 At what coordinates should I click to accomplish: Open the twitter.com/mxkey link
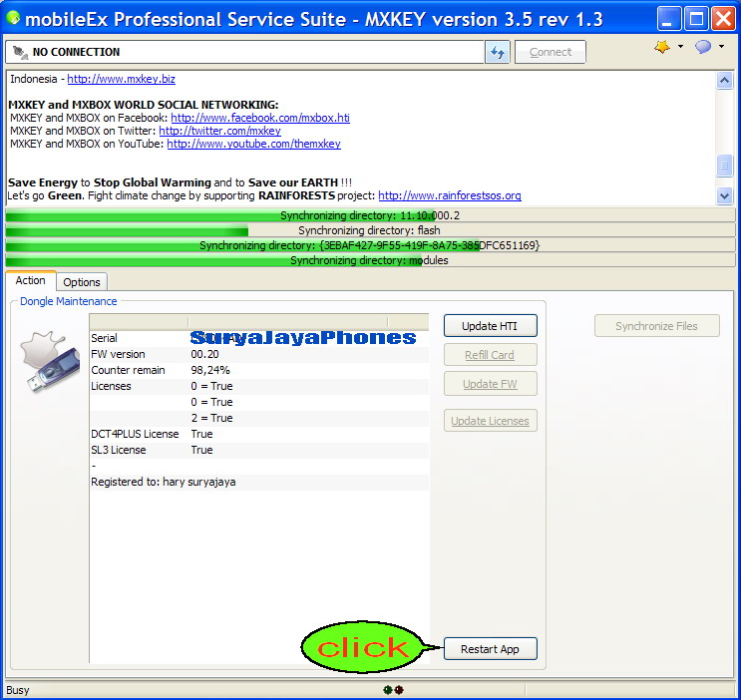point(219,131)
